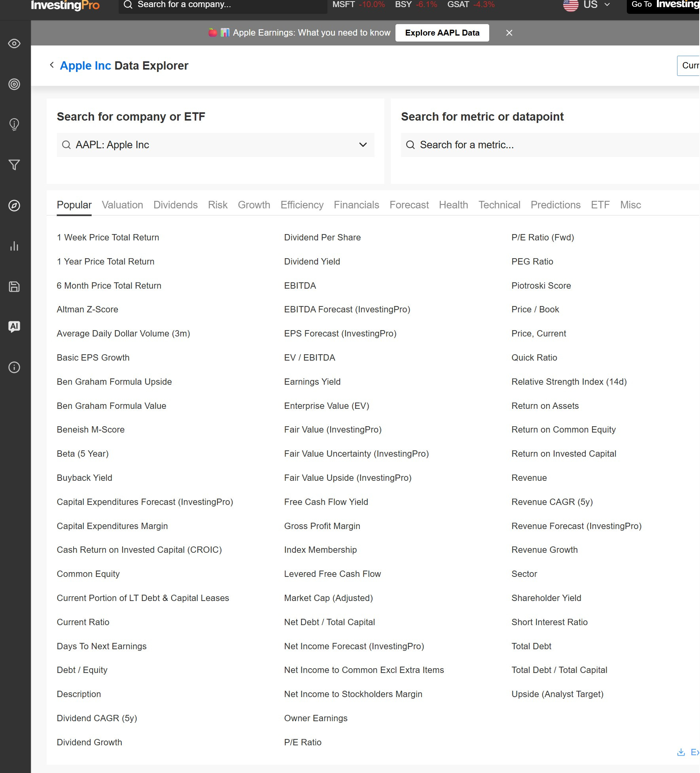
Task: Select the Market Cap (Adjusted) metric
Action: pos(328,598)
